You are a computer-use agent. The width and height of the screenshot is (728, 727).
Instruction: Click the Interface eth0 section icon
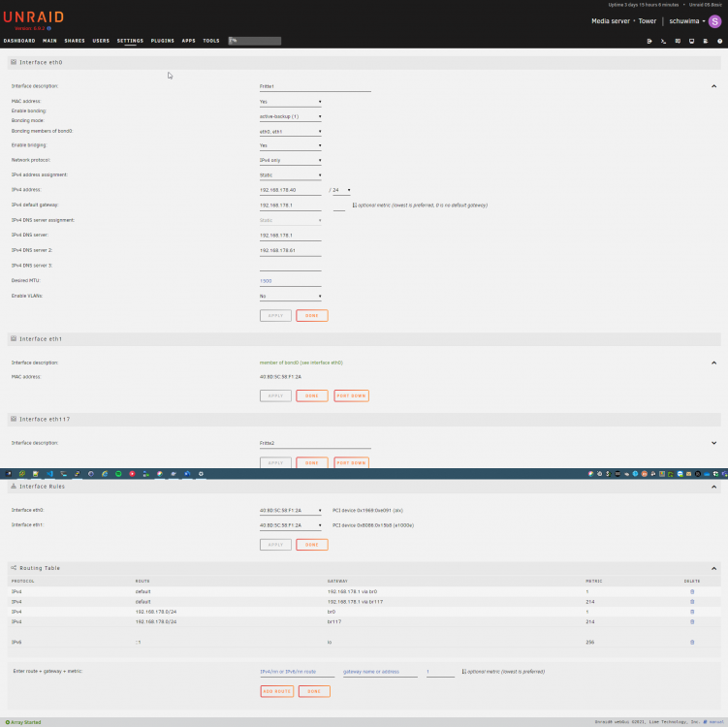tap(14, 62)
